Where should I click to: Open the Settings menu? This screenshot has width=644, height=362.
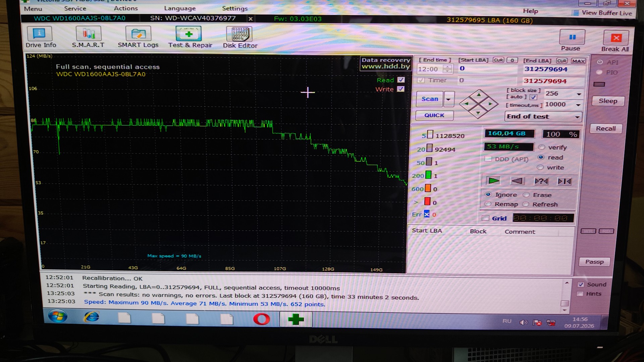pyautogui.click(x=235, y=8)
